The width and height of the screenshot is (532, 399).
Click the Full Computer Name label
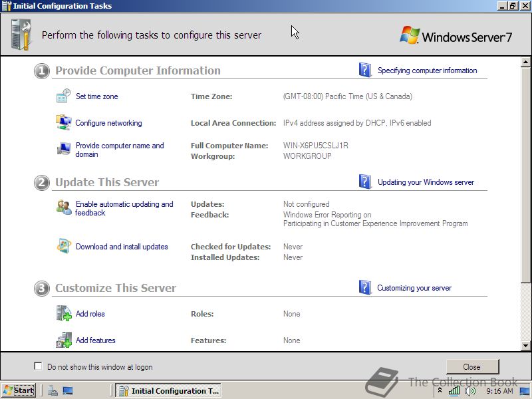pyautogui.click(x=229, y=146)
